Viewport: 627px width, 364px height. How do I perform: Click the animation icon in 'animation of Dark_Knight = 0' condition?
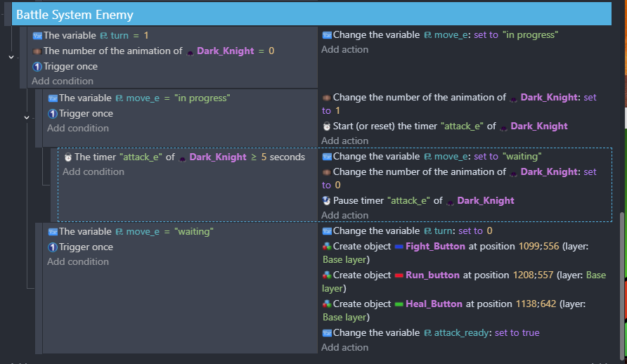[37, 51]
